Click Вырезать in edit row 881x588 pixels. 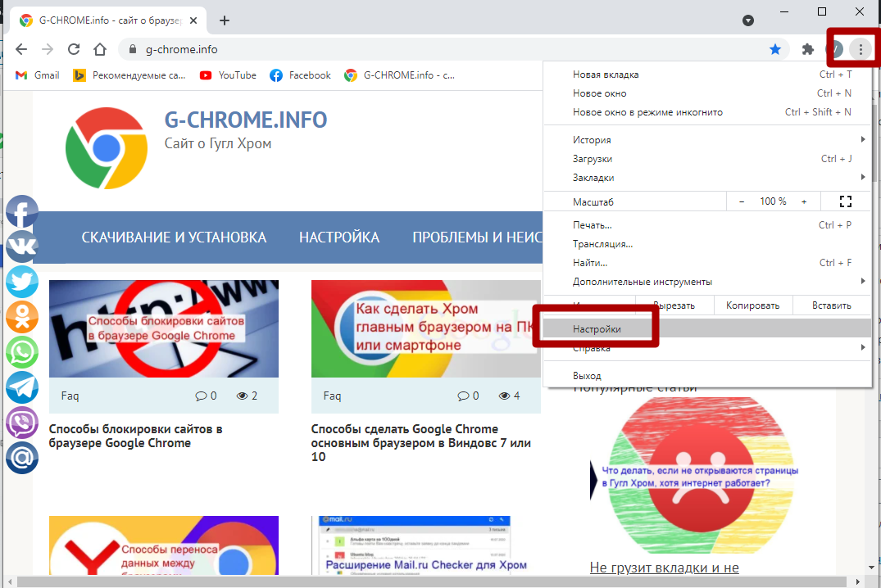[x=674, y=305]
